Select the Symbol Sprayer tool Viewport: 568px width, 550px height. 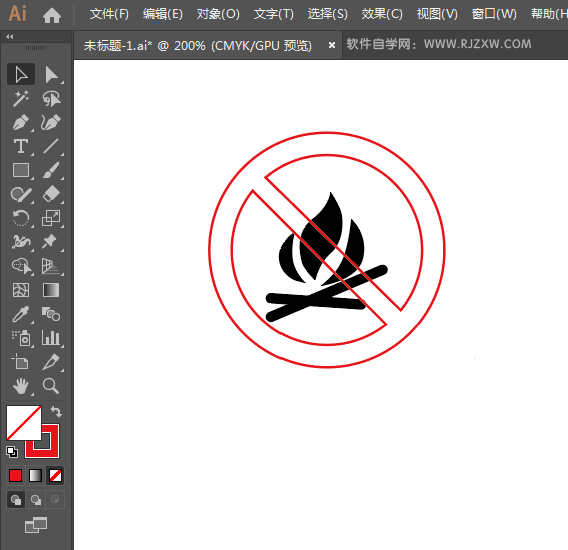[21, 338]
